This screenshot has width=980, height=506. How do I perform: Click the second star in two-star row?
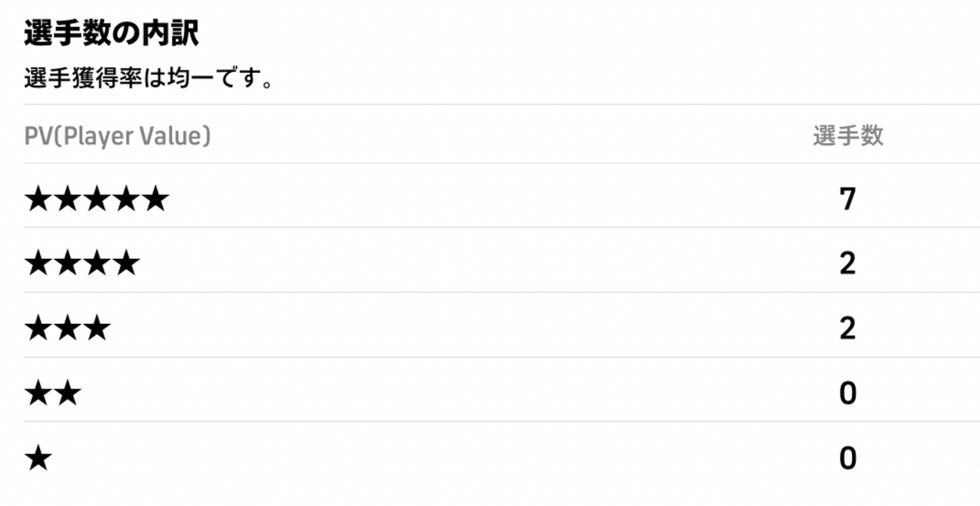[67, 393]
